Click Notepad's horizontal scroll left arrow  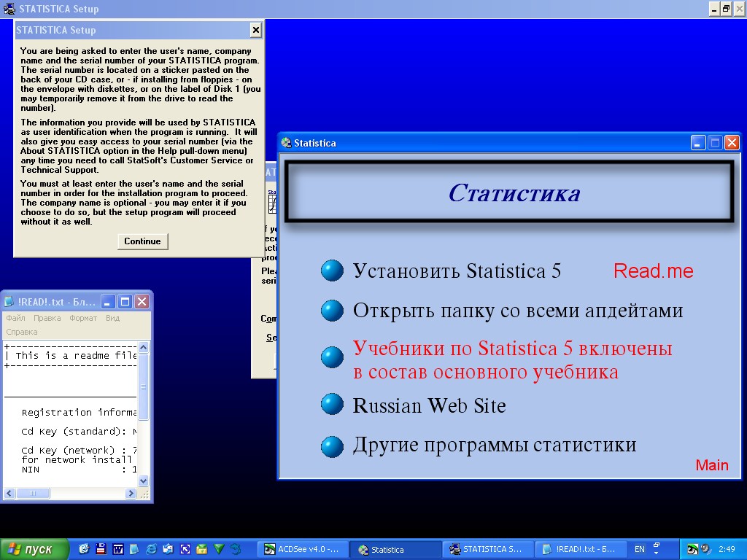coord(9,494)
